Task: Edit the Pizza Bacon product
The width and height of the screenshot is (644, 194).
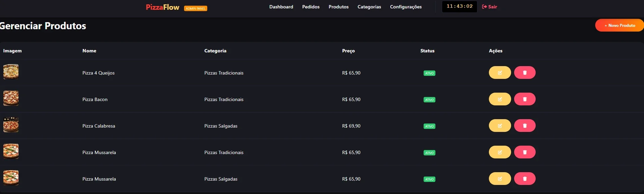Action: pyautogui.click(x=500, y=99)
